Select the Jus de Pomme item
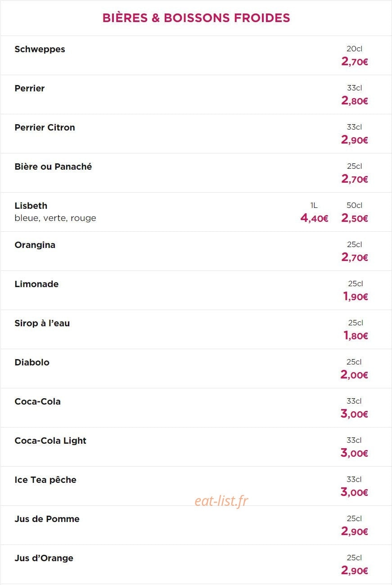The image size is (392, 585). [x=47, y=519]
